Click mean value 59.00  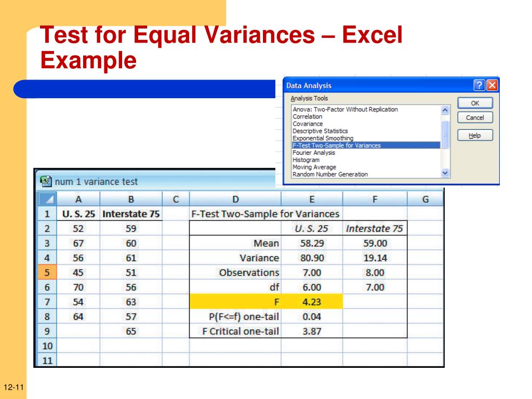tap(375, 243)
